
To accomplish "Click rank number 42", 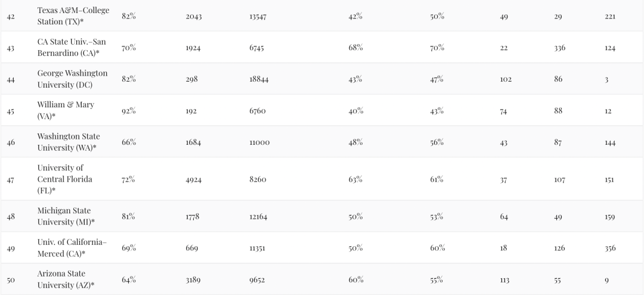I will (11, 16).
